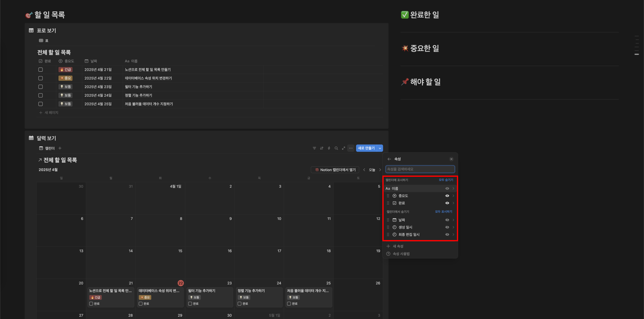The height and width of the screenshot is (319, 644).
Task: Check 완료 for 처음 불러올 데이터 개수 table row
Action: click(x=41, y=104)
